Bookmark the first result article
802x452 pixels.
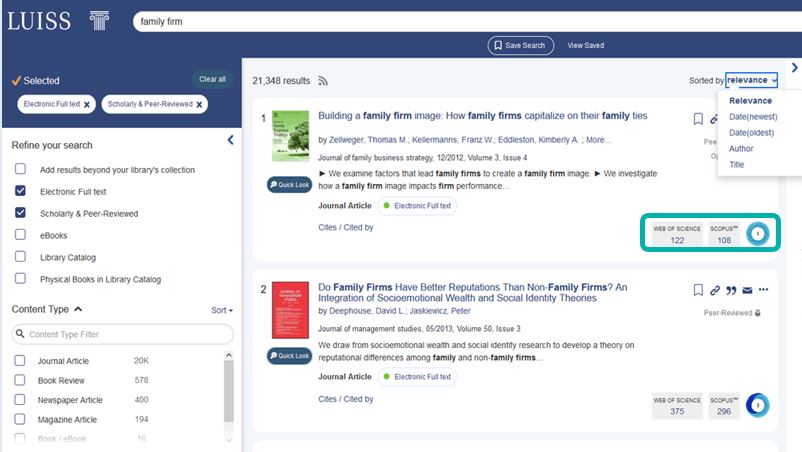pyautogui.click(x=698, y=119)
